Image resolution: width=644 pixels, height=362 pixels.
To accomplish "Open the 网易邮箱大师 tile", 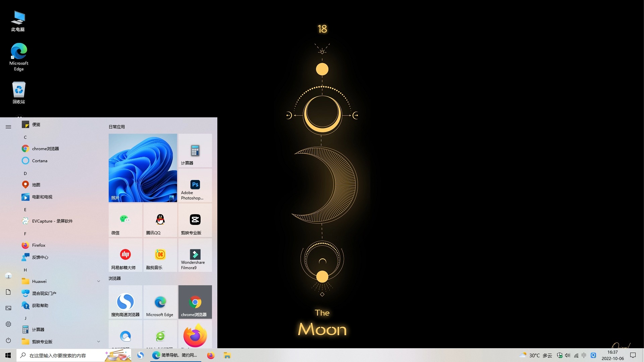I will (x=125, y=255).
